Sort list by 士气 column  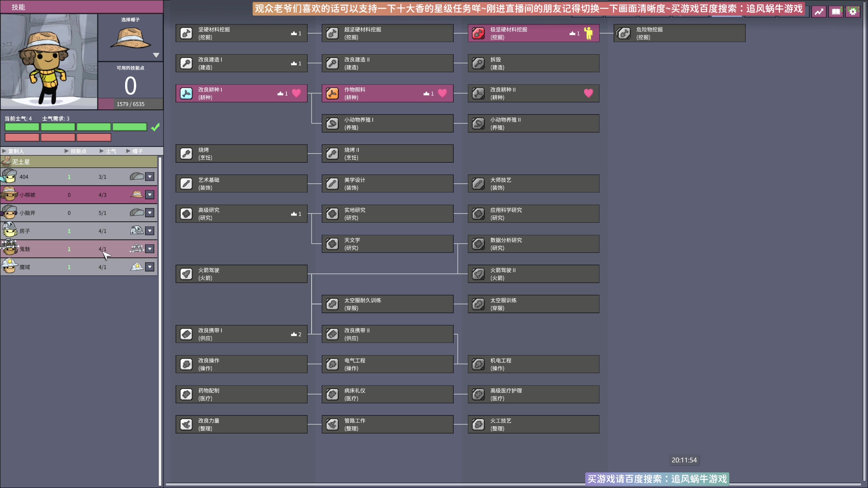pos(108,151)
